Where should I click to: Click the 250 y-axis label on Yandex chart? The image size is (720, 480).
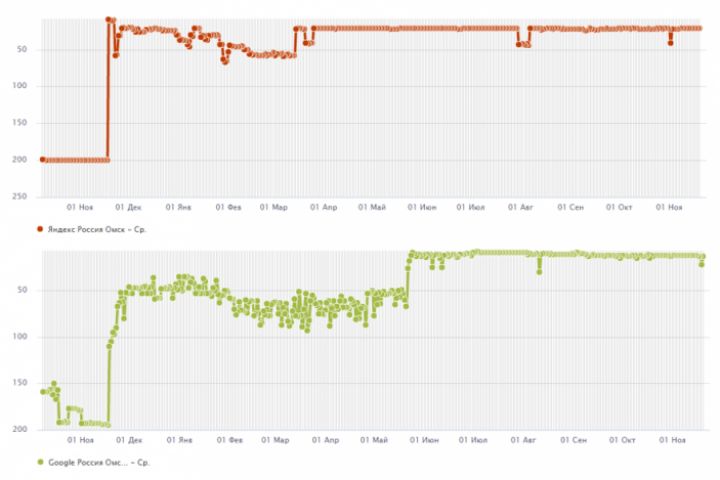pos(19,197)
